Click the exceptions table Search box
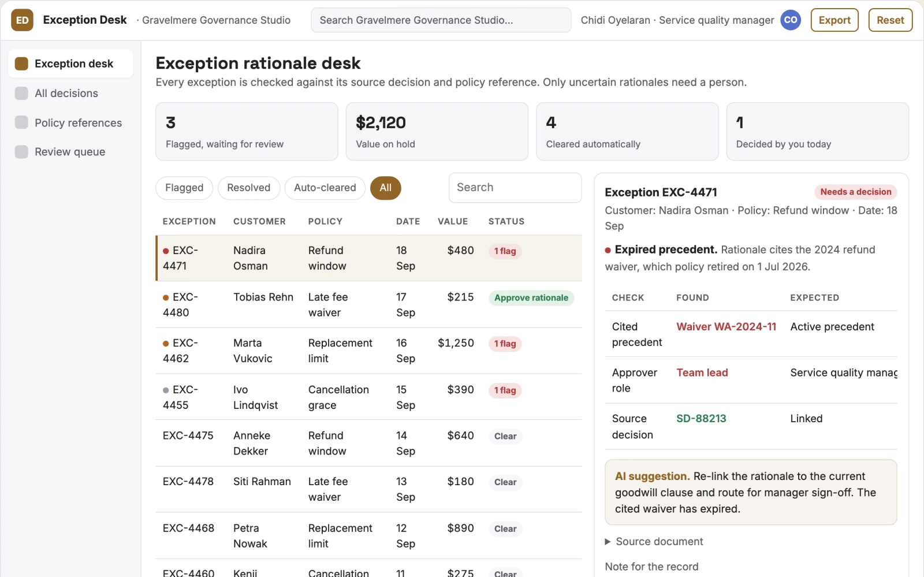The image size is (924, 577). [515, 188]
